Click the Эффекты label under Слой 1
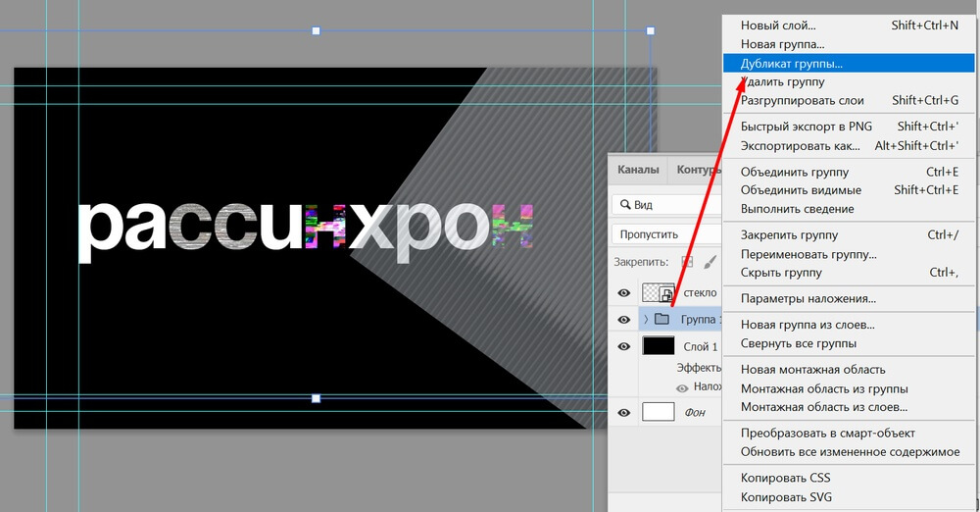 (699, 368)
